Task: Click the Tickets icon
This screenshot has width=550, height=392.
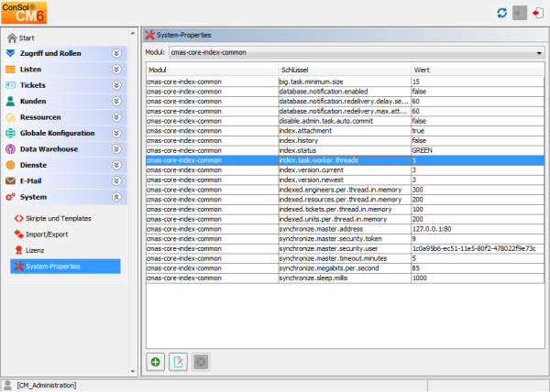Action: pos(10,85)
